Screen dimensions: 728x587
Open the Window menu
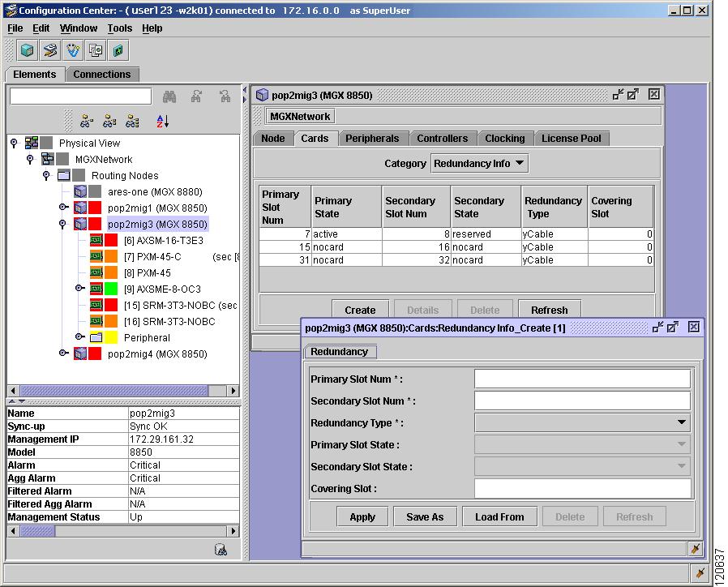click(x=79, y=28)
